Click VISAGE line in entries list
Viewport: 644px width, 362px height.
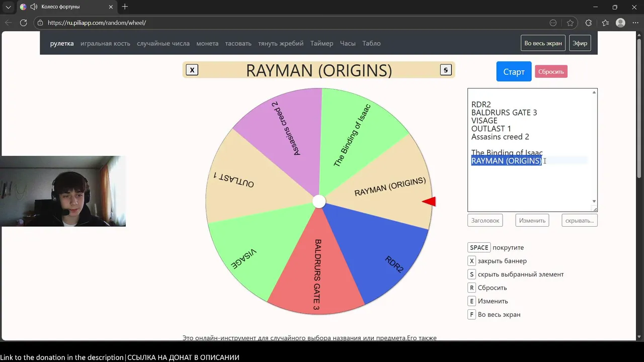coord(484,121)
